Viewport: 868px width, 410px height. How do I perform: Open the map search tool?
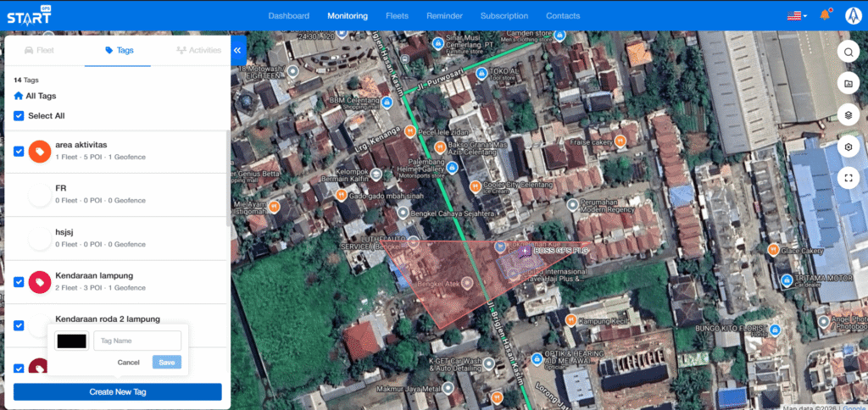848,53
